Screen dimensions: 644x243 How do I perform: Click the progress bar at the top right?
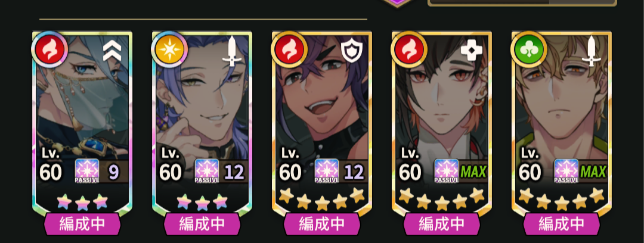coord(522,2)
